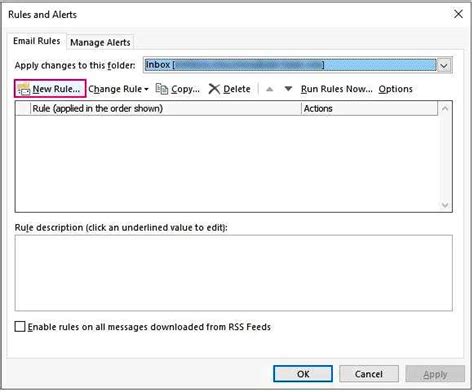Move rule down with black arrow
The image size is (474, 392).
pyautogui.click(x=288, y=89)
